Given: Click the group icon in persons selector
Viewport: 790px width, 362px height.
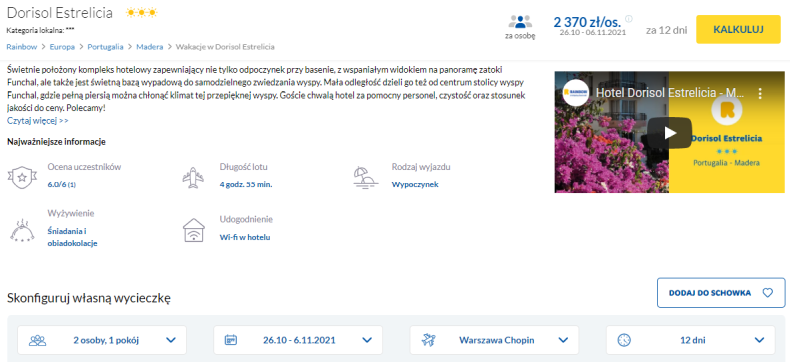Looking at the screenshot, I should point(37,340).
